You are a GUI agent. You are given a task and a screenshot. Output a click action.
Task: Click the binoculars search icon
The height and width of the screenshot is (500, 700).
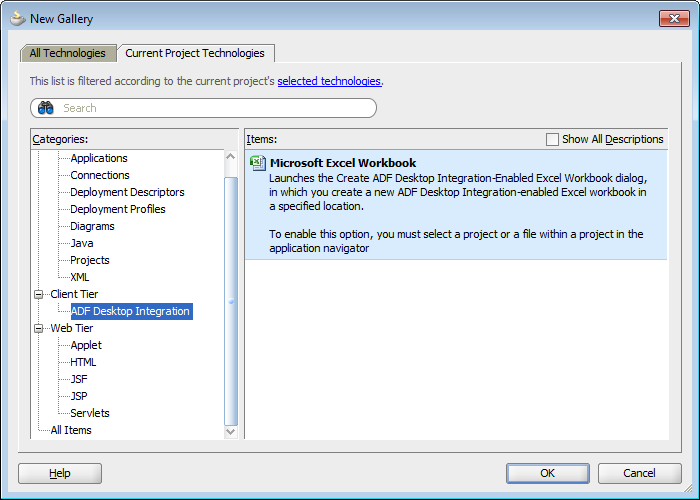coord(46,108)
